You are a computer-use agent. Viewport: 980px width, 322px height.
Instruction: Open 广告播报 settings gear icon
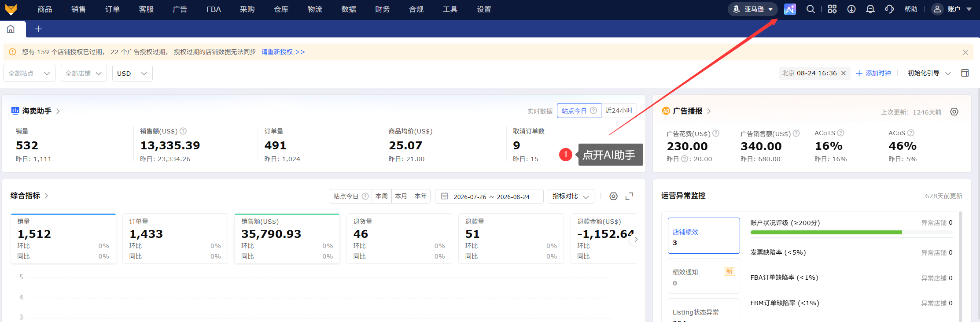954,112
